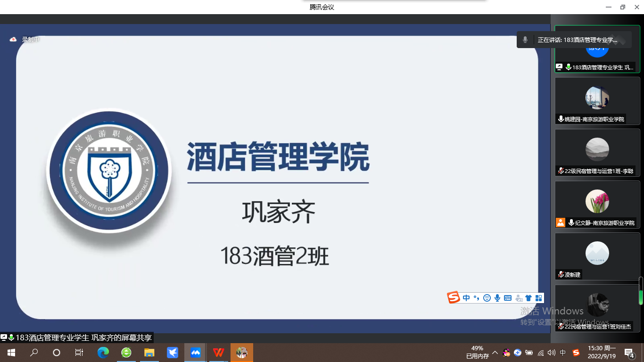Toggle punctuation mode on Sogou floating toolbar
644x362 pixels.
click(x=477, y=298)
